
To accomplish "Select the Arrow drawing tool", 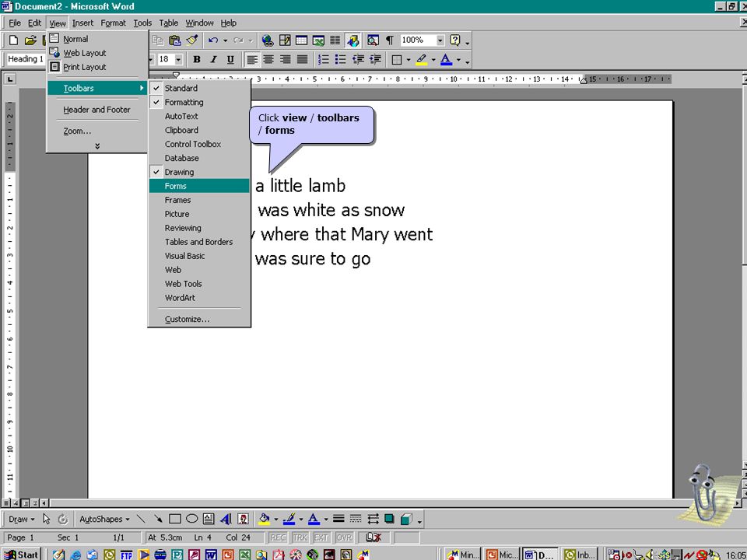I will point(158,519).
